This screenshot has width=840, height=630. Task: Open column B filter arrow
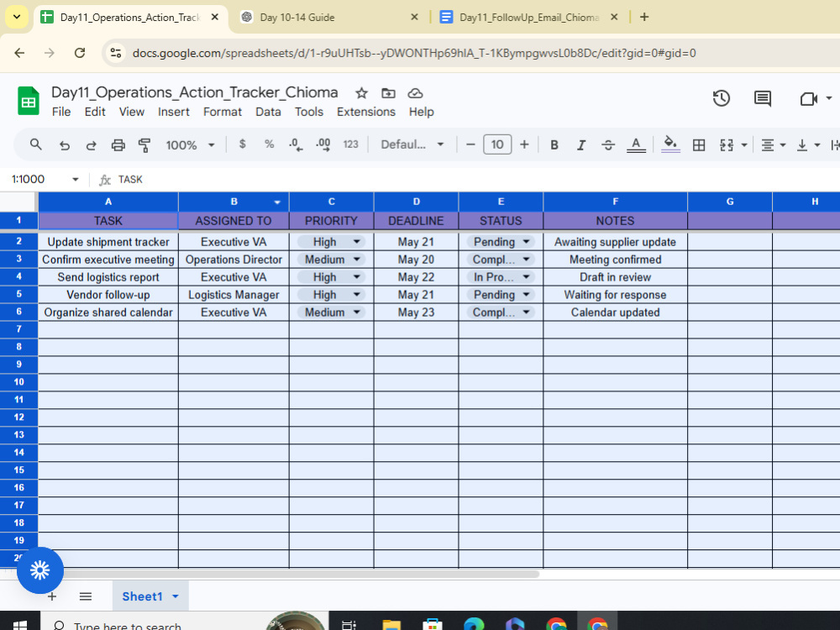(277, 202)
